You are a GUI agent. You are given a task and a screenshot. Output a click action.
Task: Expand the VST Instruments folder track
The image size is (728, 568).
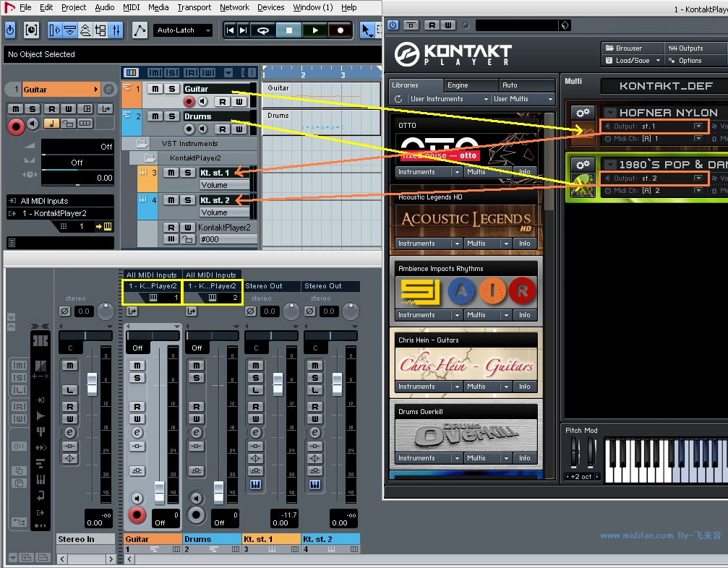(142, 143)
